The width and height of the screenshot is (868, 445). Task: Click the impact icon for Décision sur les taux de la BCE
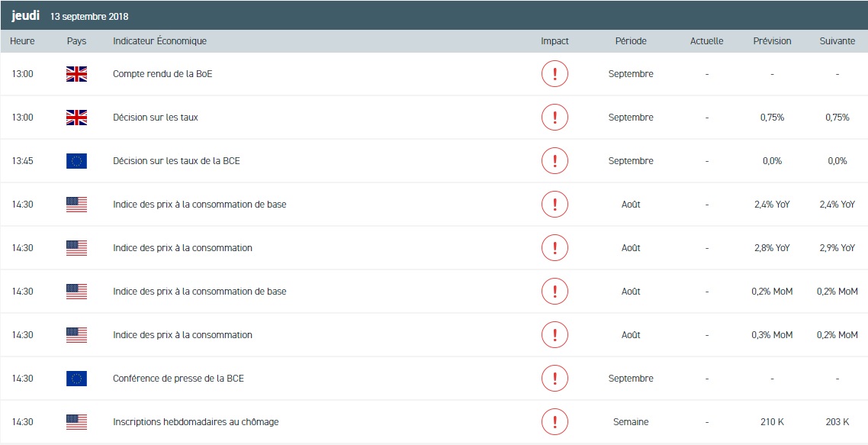555,161
